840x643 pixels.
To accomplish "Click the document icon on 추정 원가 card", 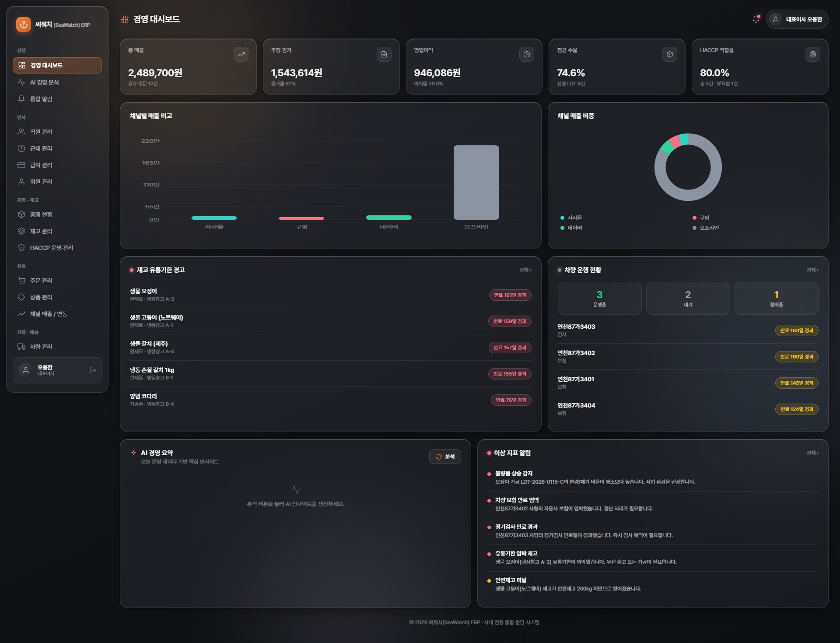I will point(384,54).
